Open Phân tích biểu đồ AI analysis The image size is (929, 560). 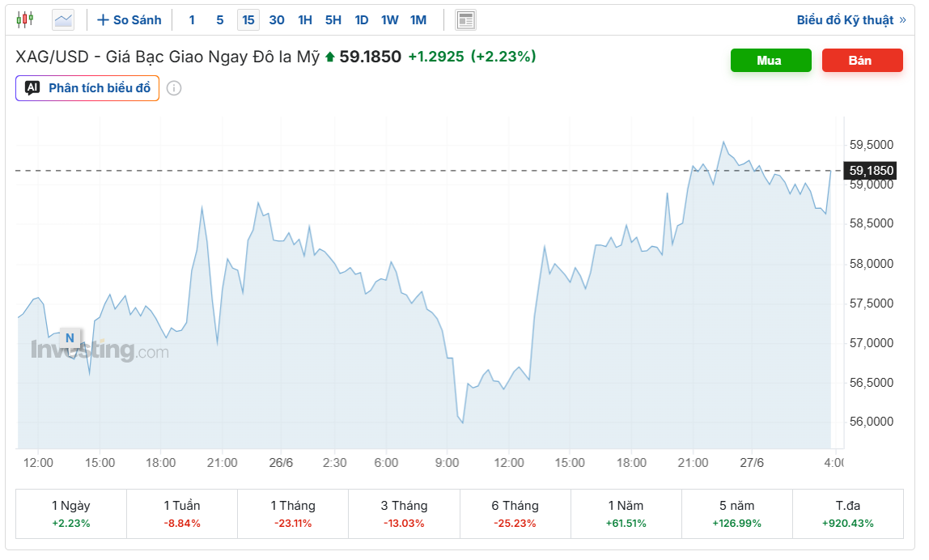coord(87,88)
